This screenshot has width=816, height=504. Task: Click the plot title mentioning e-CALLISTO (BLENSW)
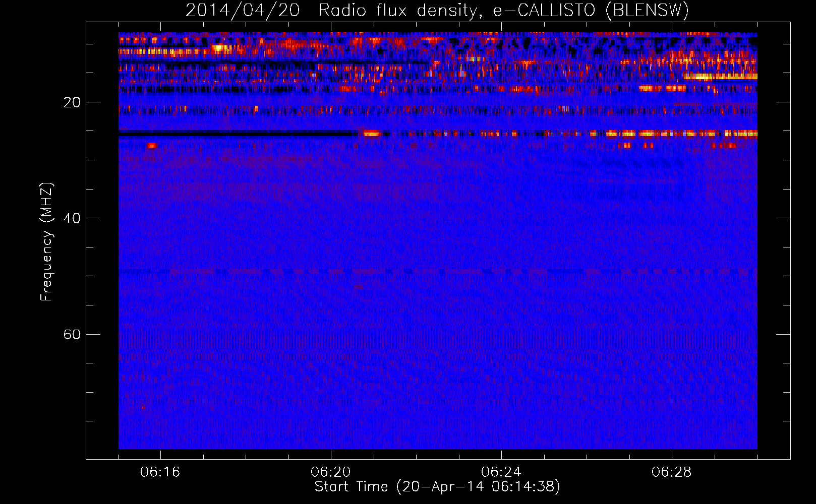pos(437,10)
